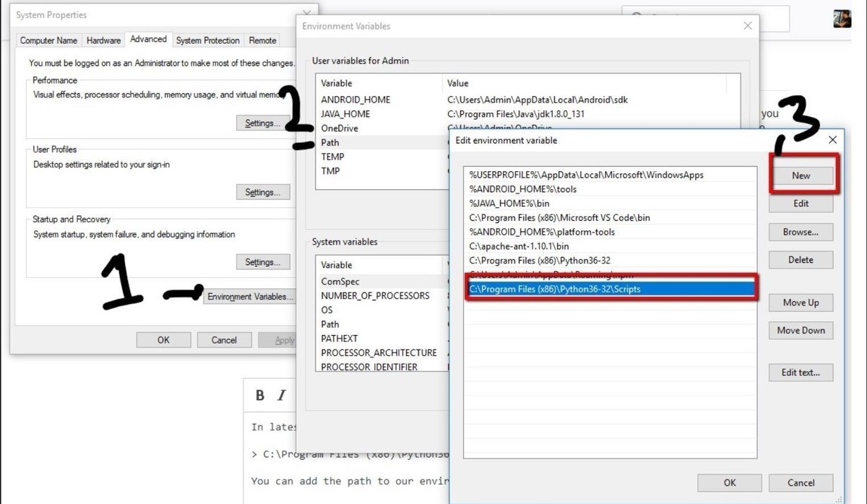Image resolution: width=867 pixels, height=504 pixels.
Task: Select the TMP user variable
Action: (330, 171)
